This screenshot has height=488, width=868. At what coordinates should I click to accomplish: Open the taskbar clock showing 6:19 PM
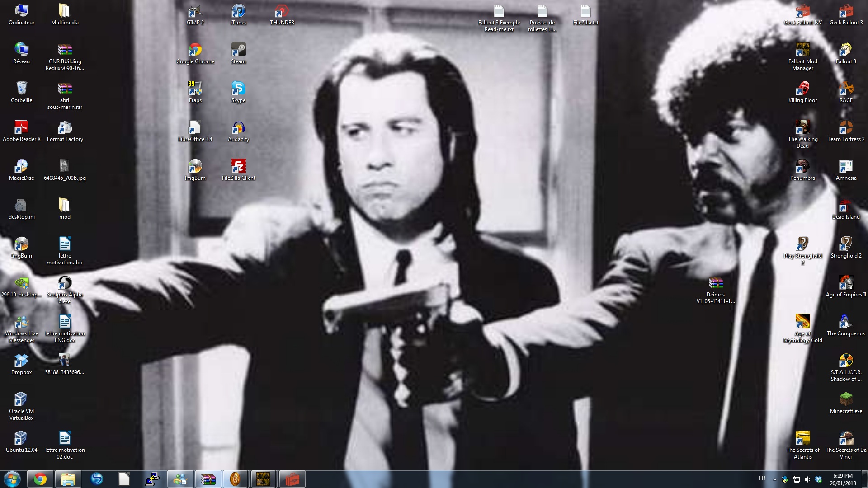coord(843,479)
